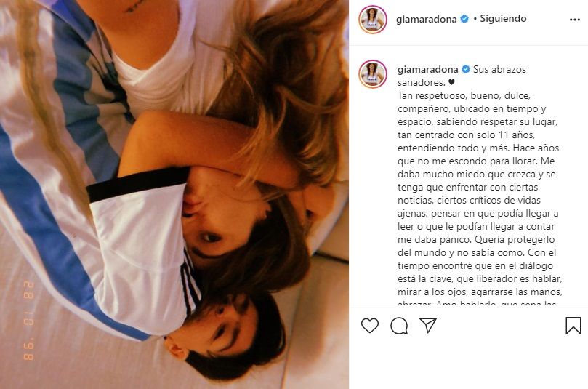Like the post with the heart icon
The image size is (588, 389).
370,325
